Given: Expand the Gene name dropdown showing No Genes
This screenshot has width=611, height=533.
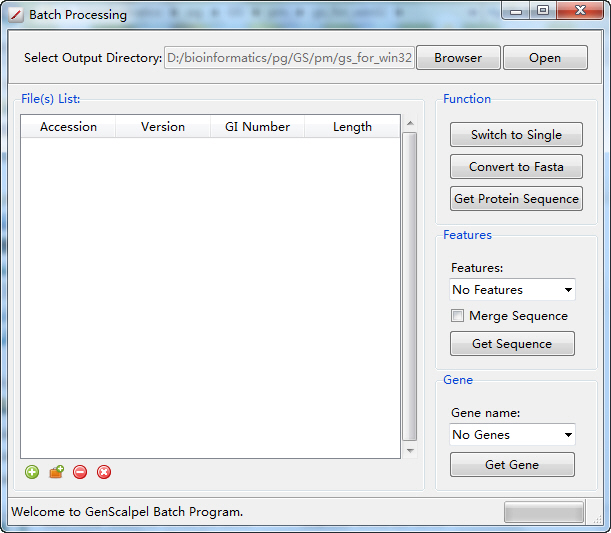Looking at the screenshot, I should pos(512,435).
